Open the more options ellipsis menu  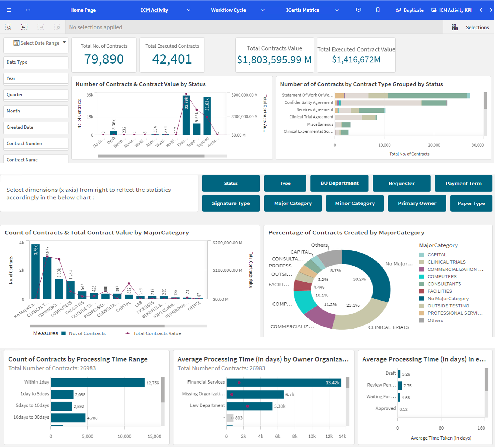point(28,10)
